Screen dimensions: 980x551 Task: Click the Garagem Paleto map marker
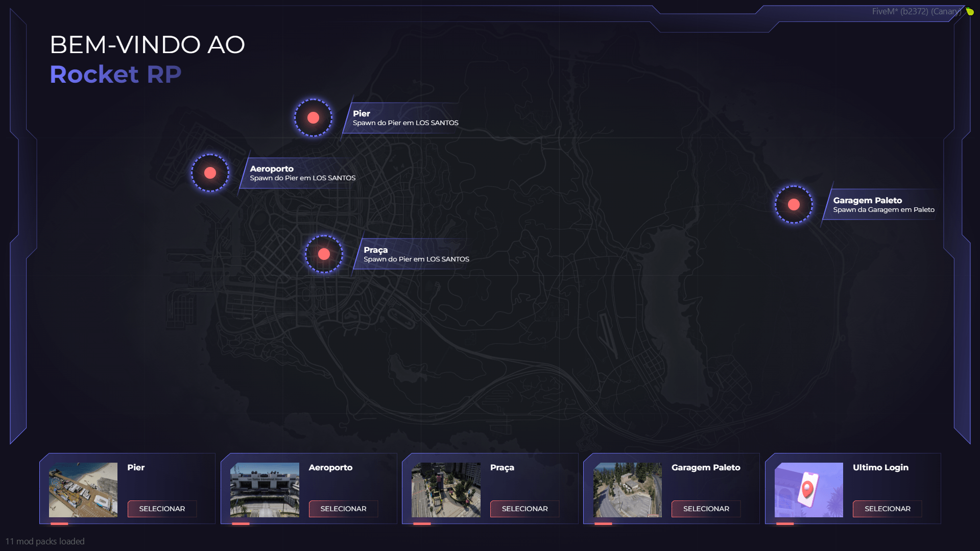(794, 205)
